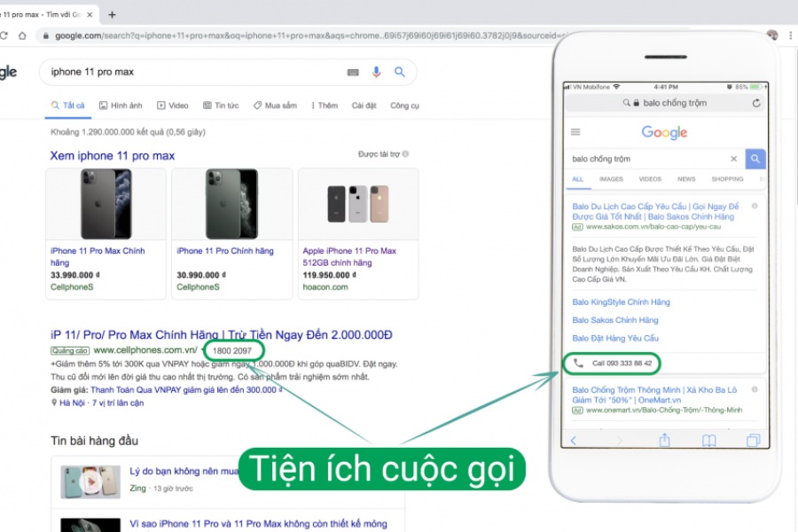The image size is (798, 532).
Task: Click info icon beside the OneMart ad
Action: [755, 389]
